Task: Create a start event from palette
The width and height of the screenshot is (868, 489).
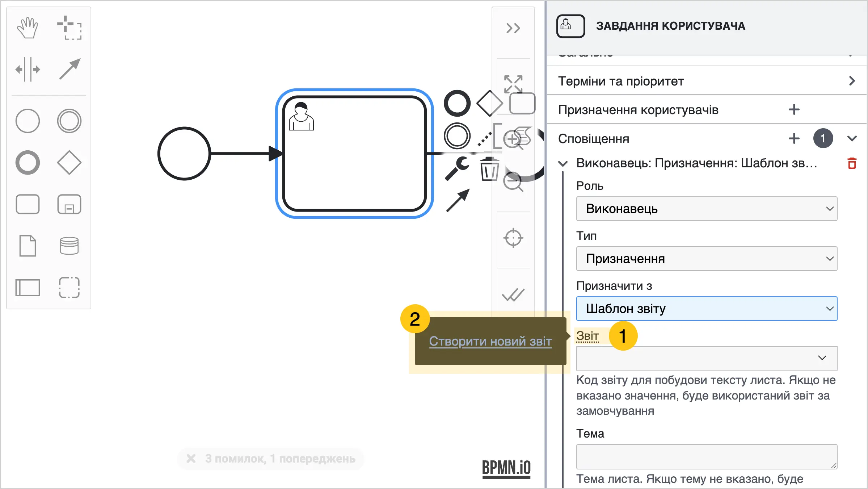Action: pyautogui.click(x=28, y=121)
